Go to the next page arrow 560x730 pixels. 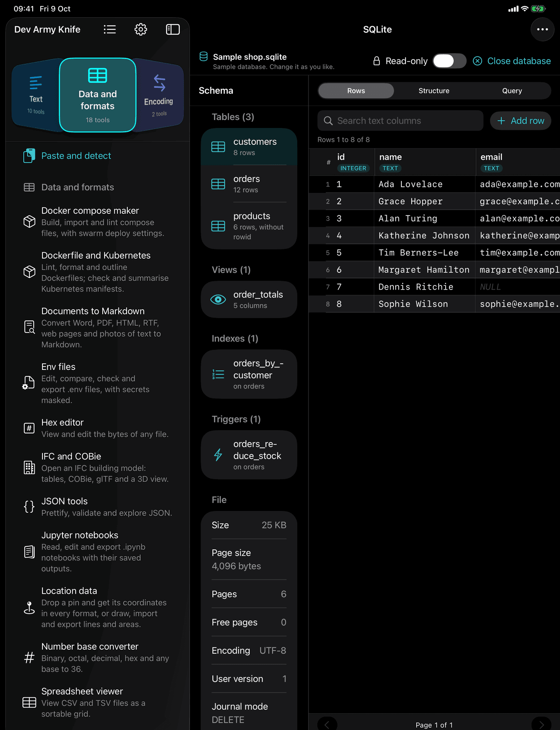(541, 724)
